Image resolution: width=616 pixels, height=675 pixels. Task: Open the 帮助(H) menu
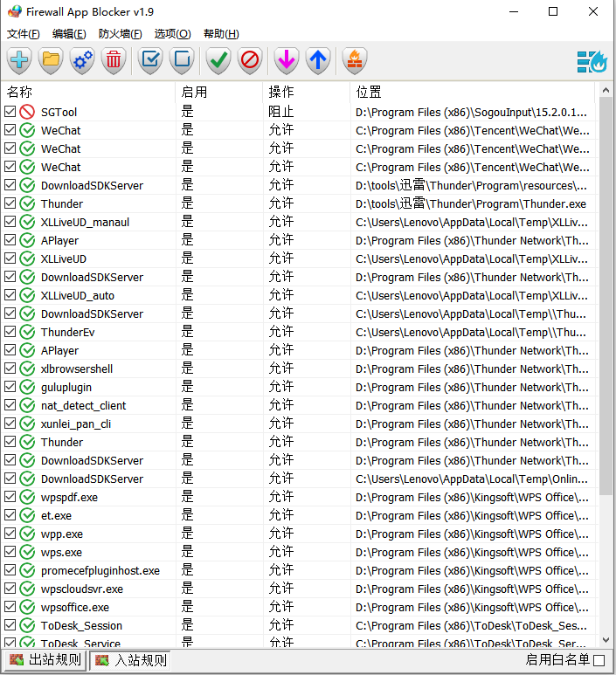(221, 33)
